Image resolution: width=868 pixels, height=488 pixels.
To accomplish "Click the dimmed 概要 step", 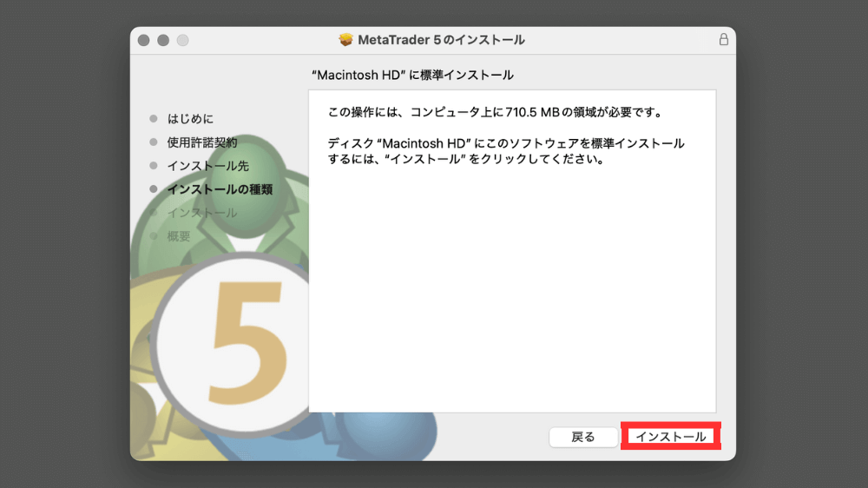I will click(178, 236).
